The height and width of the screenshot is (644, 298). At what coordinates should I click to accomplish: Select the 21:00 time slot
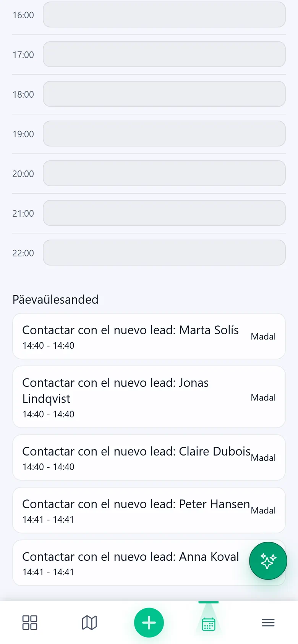(164, 213)
